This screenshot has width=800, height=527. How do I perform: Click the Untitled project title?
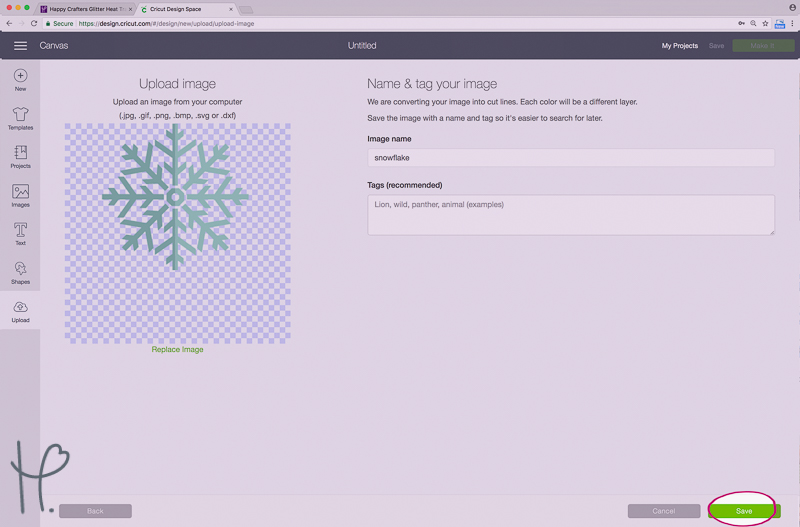[362, 46]
